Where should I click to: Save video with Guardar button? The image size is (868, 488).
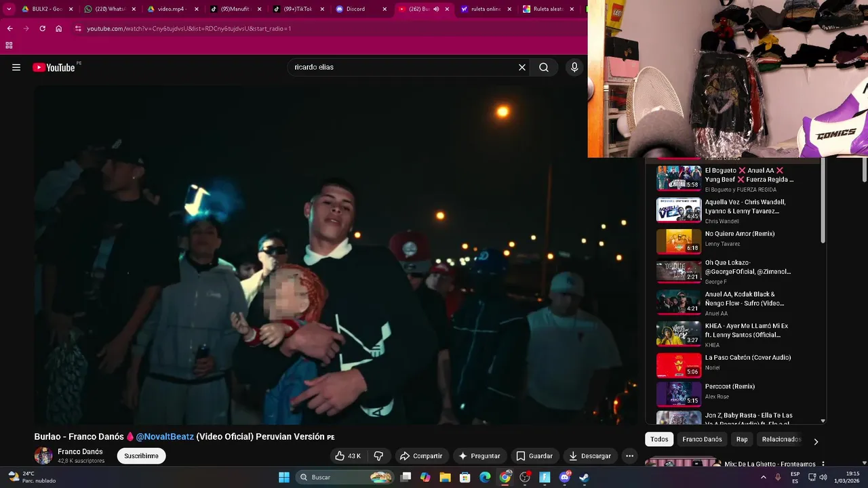pyautogui.click(x=534, y=456)
